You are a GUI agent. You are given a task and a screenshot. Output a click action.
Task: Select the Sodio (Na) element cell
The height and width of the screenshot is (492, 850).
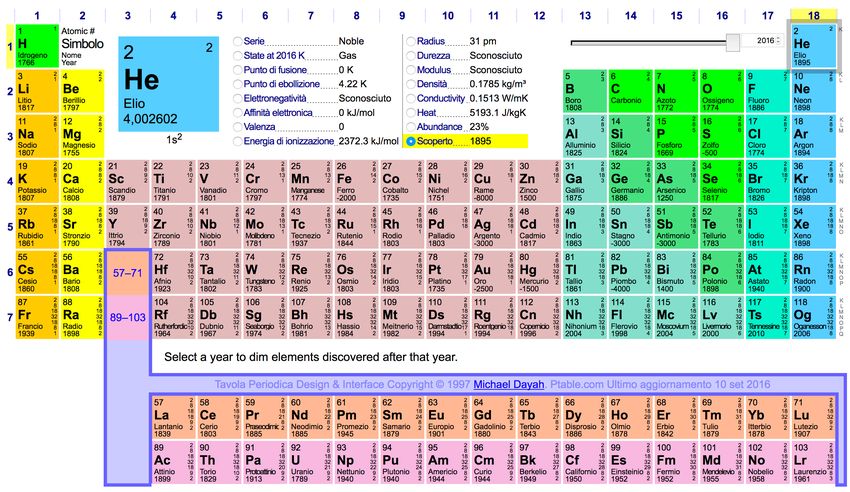coord(36,136)
